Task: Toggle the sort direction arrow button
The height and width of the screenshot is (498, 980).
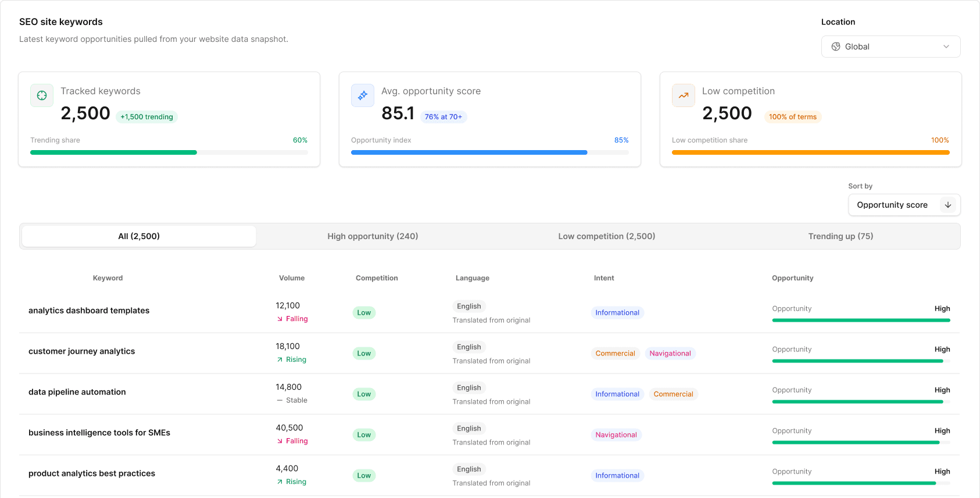Action: pos(948,205)
